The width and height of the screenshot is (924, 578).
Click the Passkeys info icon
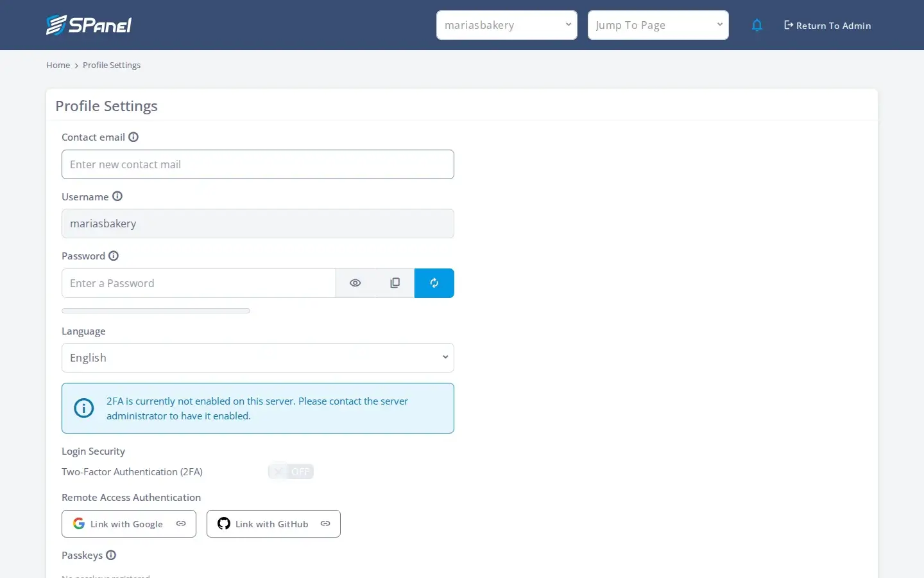click(111, 555)
